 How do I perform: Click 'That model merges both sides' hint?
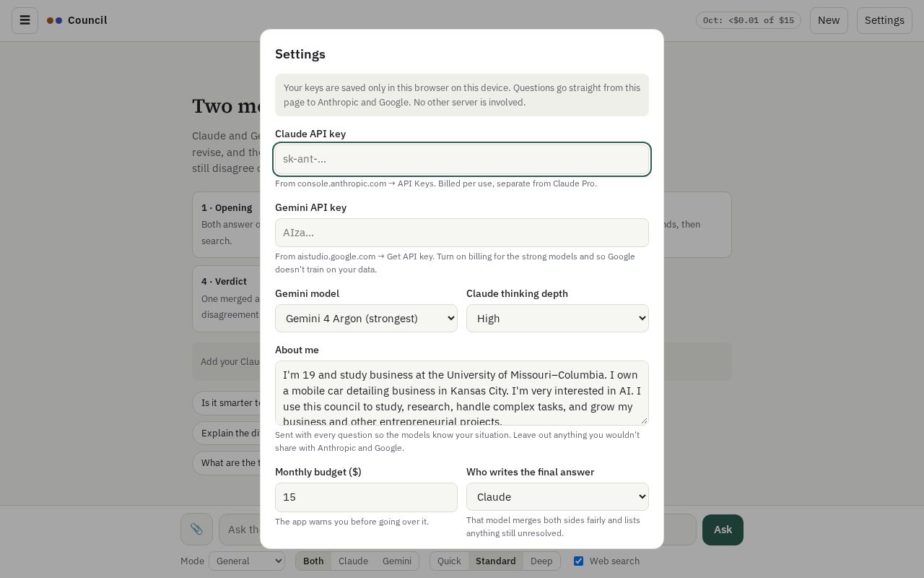pos(553,527)
